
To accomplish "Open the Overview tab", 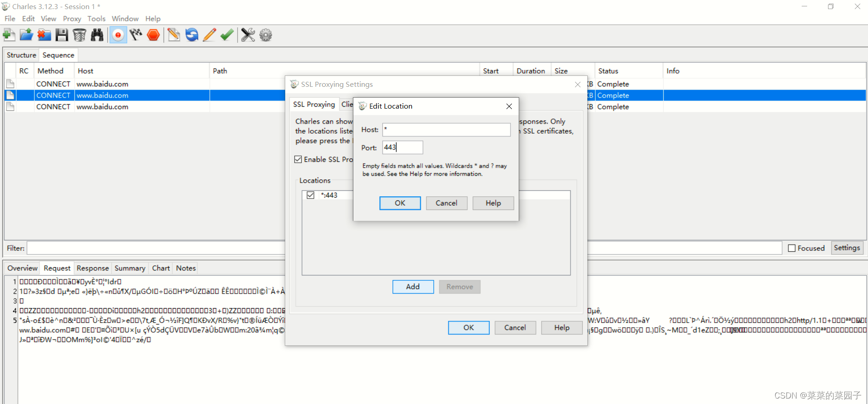I will [22, 268].
